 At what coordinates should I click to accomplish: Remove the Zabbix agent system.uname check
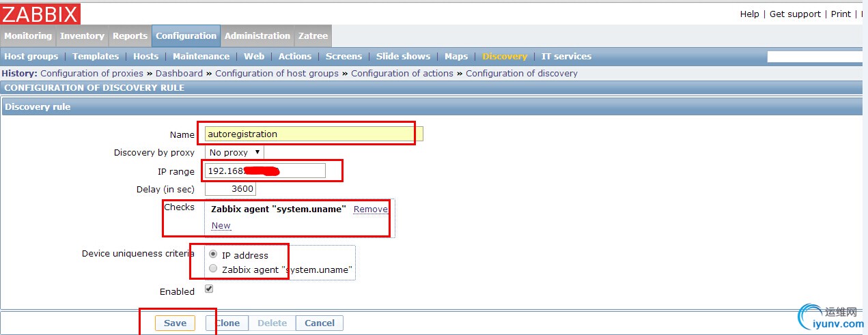[x=370, y=209]
